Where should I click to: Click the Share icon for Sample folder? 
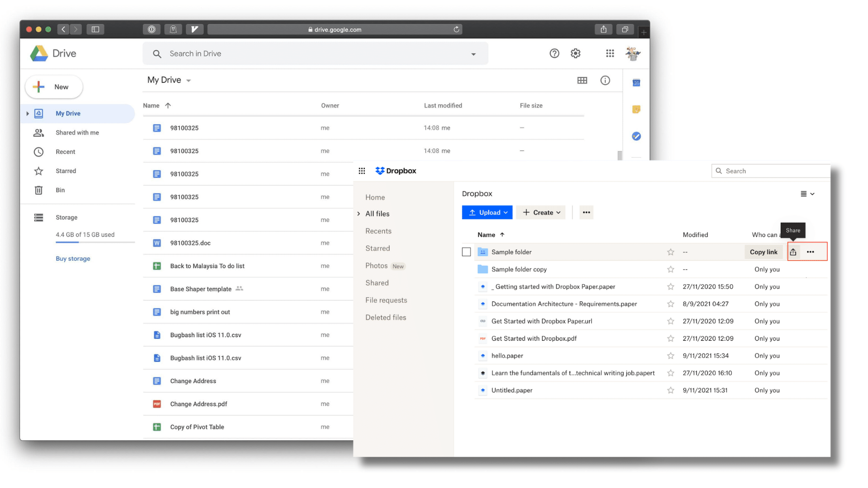tap(793, 251)
